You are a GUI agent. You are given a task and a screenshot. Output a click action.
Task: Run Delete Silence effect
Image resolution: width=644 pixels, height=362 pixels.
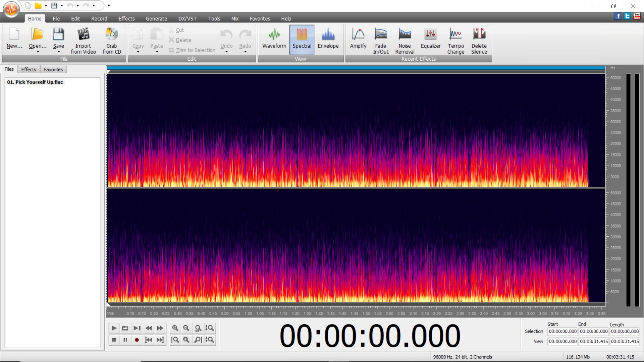coord(479,40)
